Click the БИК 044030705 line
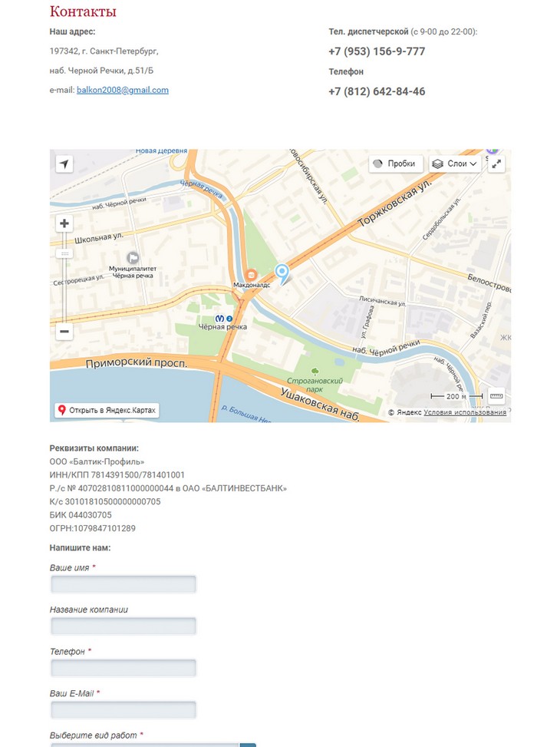 point(81,515)
